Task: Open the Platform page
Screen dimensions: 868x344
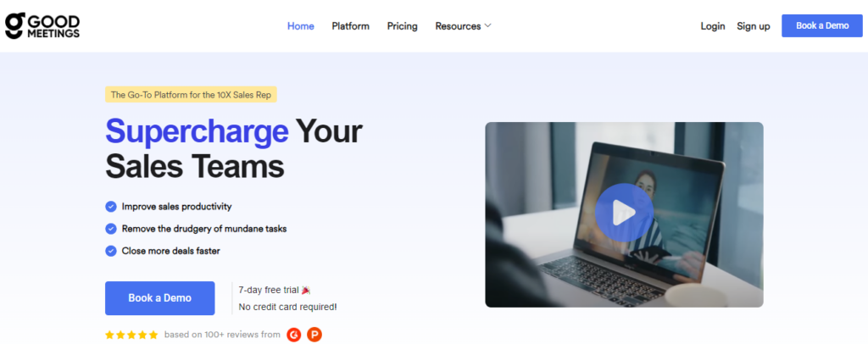Action: [x=350, y=26]
